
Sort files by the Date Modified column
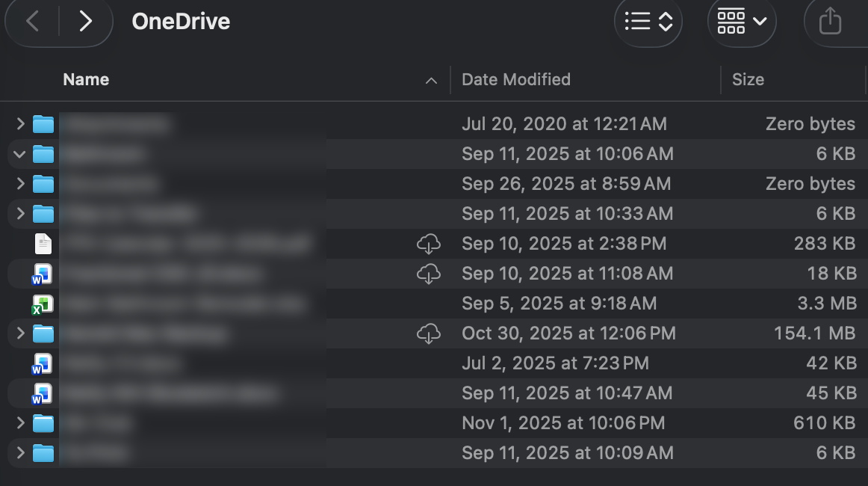(x=516, y=80)
